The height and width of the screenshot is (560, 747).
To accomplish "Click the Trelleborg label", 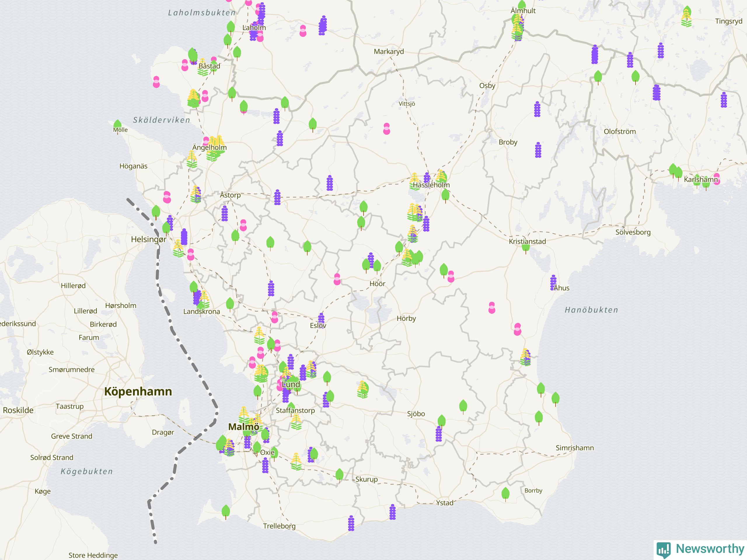I will tap(279, 526).
